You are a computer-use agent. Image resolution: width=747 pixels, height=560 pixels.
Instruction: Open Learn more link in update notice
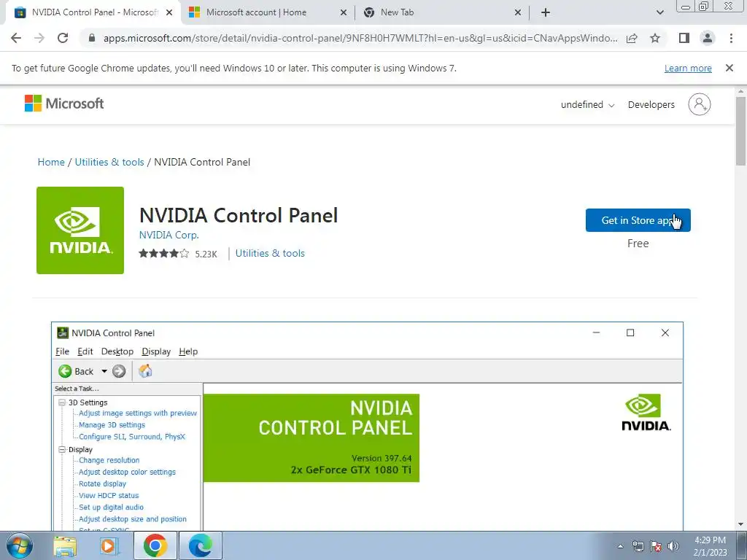tap(688, 68)
